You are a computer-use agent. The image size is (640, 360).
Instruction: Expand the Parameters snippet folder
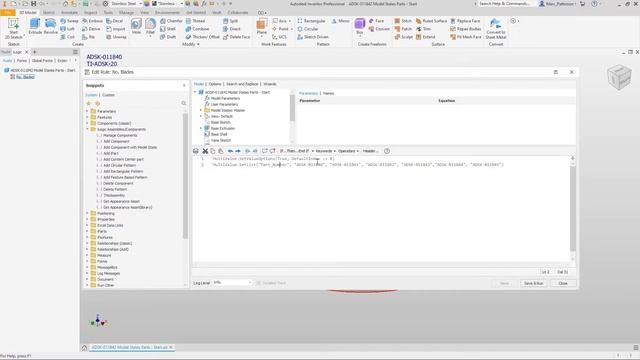click(87, 111)
